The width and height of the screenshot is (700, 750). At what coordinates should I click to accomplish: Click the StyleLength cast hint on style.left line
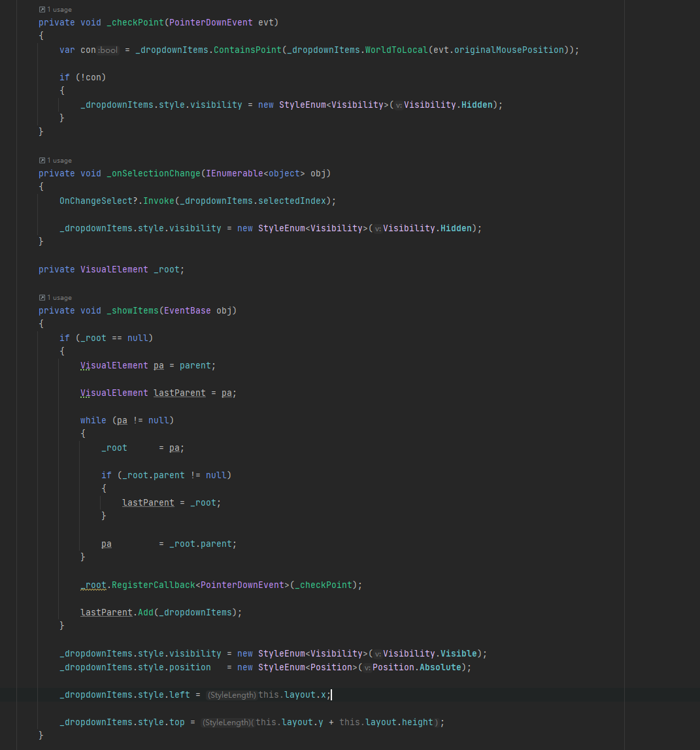tap(232, 694)
